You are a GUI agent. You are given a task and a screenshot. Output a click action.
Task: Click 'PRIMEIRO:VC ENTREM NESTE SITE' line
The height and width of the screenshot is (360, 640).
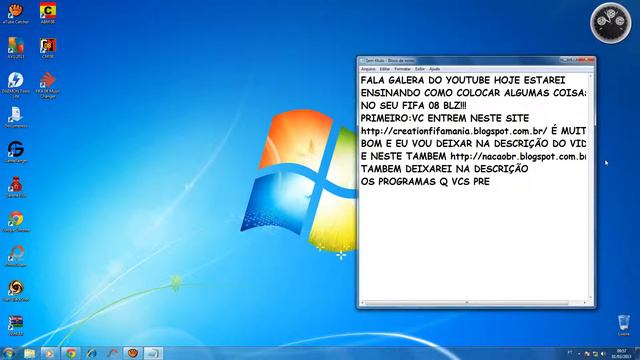[445, 118]
